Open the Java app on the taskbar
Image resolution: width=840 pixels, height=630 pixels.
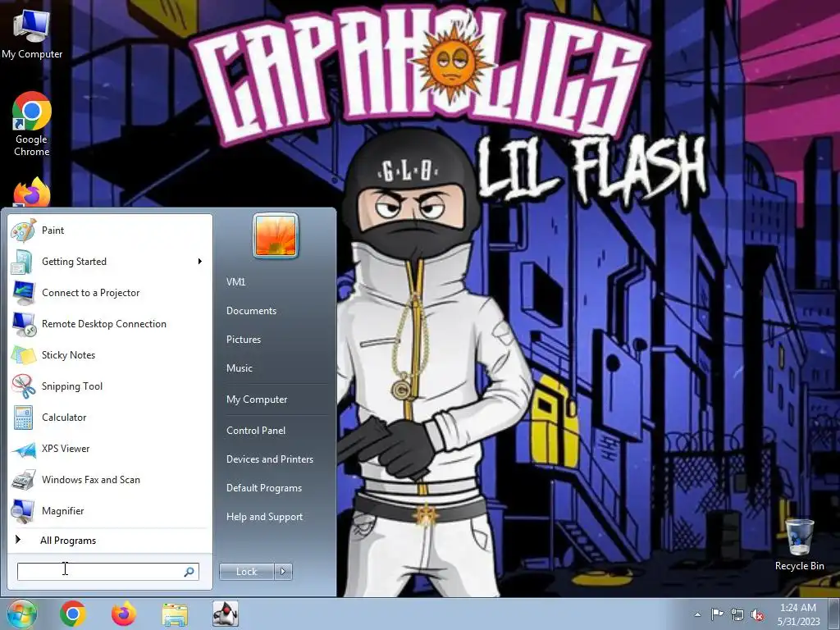[x=226, y=614]
